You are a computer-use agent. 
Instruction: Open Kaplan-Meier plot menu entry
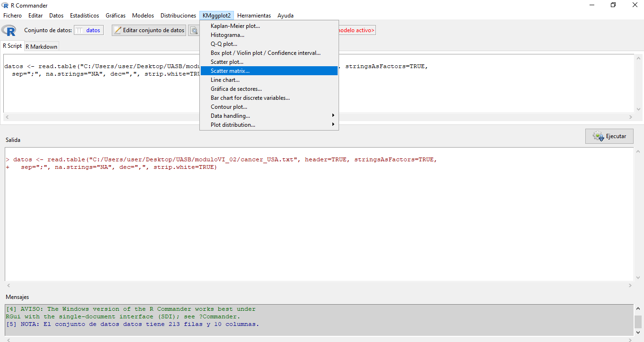235,26
